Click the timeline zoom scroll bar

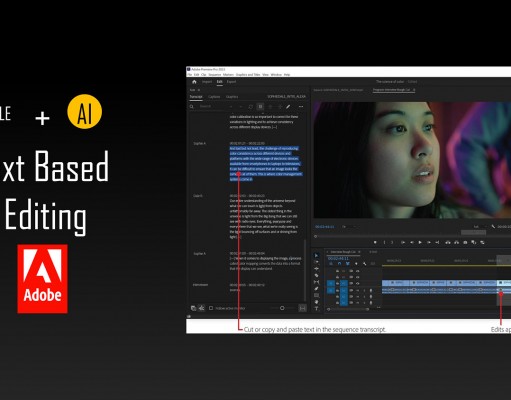pyautogui.click(x=348, y=309)
